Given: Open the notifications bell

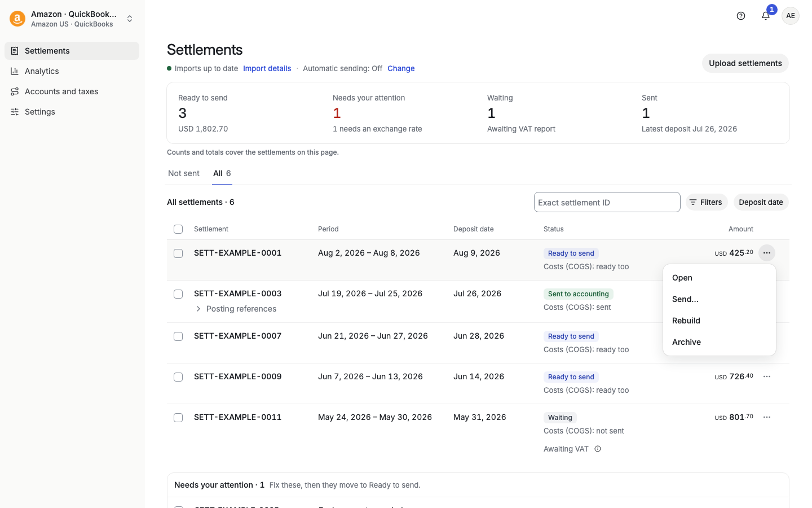Looking at the screenshot, I should [766, 16].
